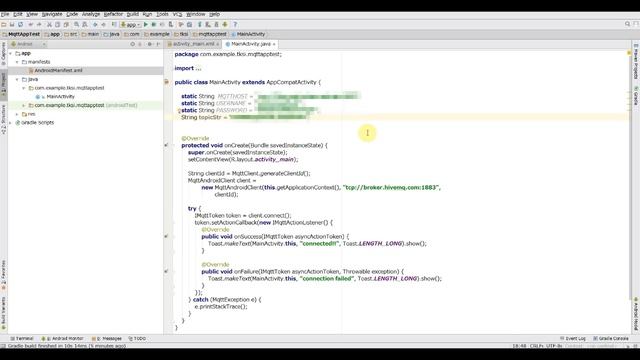Image resolution: width=640 pixels, height=360 pixels.
Task: Click the Find toolbar icon
Action: tap(76, 24)
